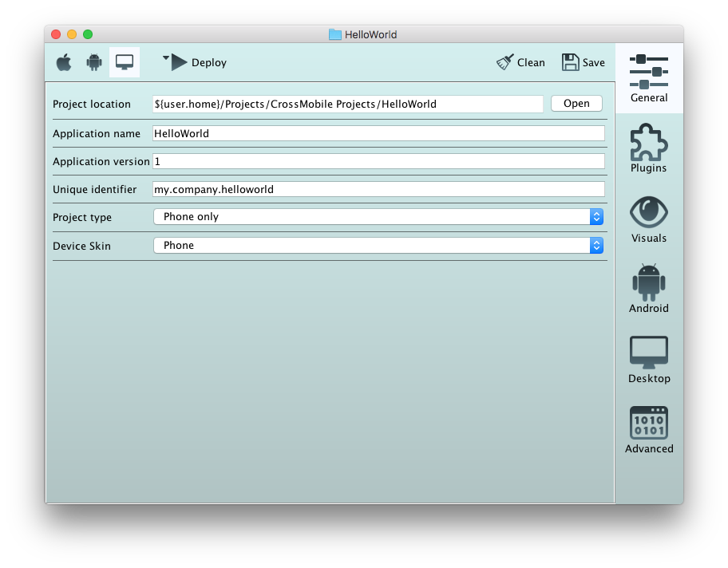Image resolution: width=728 pixels, height=568 pixels.
Task: Click the Unique identifier label
Action: click(95, 189)
